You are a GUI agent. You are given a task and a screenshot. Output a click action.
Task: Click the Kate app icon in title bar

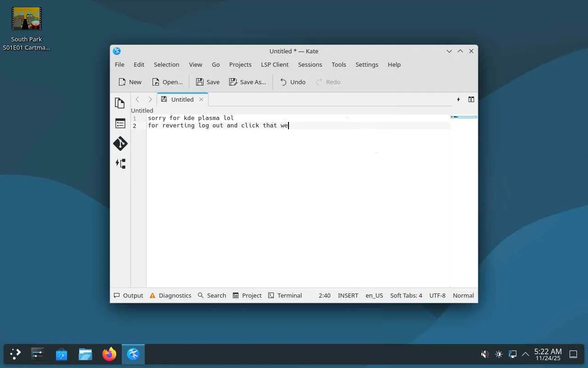[x=117, y=51]
